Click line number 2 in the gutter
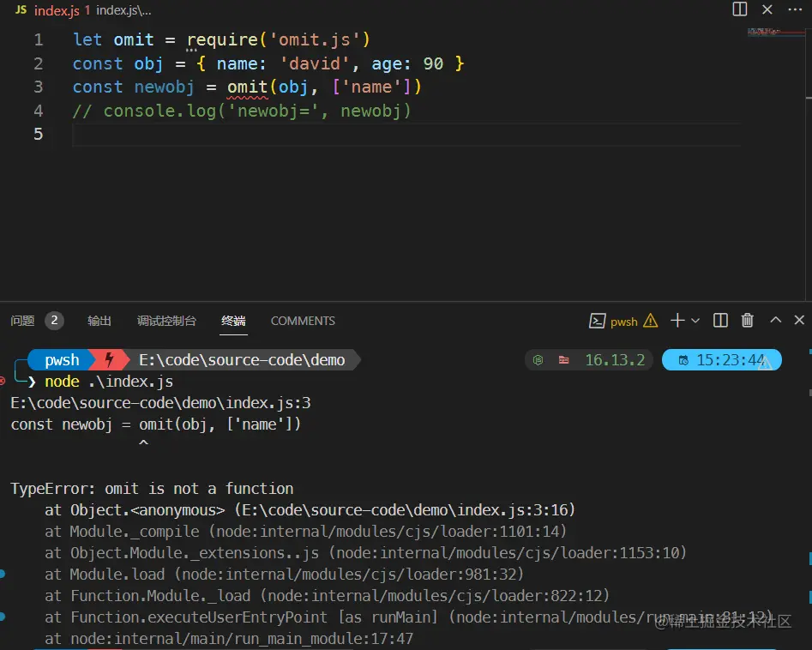 (x=39, y=63)
